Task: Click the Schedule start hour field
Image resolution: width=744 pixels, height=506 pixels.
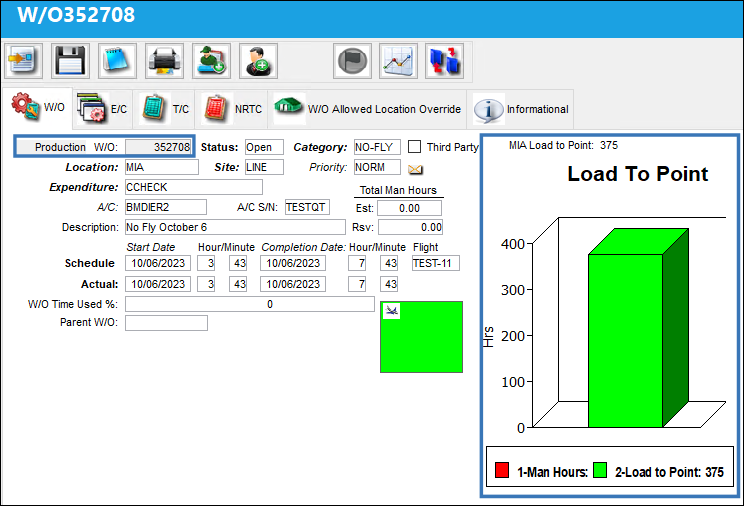Action: 206,263
